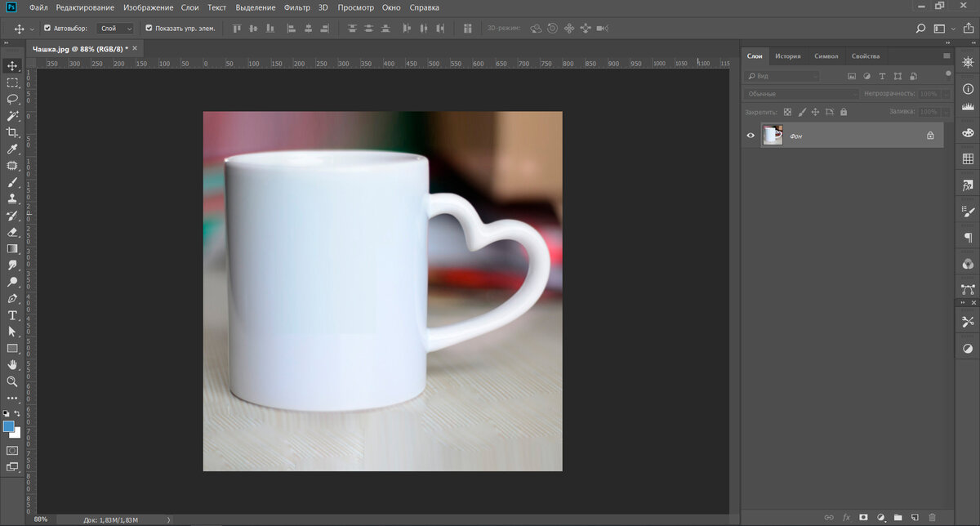The width and height of the screenshot is (980, 526).
Task: Select the Crop tool
Action: click(12, 132)
